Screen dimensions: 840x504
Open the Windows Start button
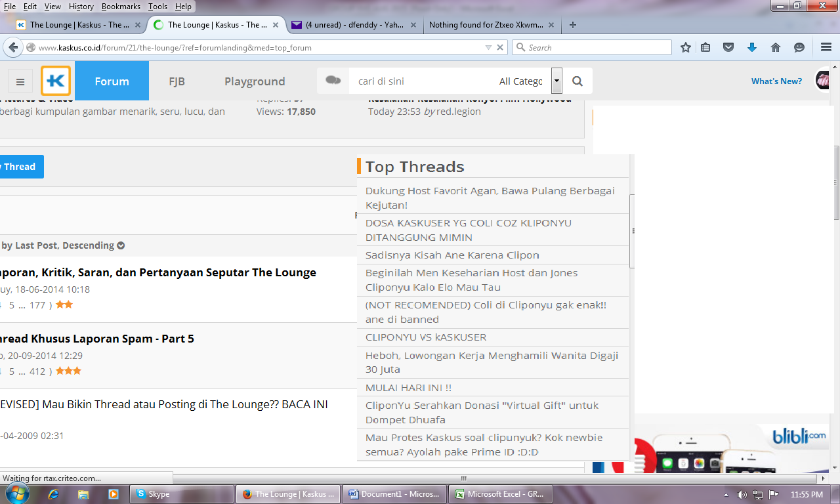pyautogui.click(x=18, y=494)
